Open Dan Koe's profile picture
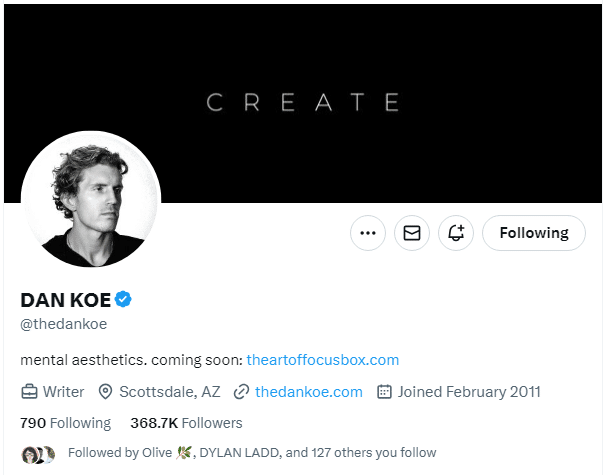This screenshot has height=475, width=605. click(x=91, y=199)
